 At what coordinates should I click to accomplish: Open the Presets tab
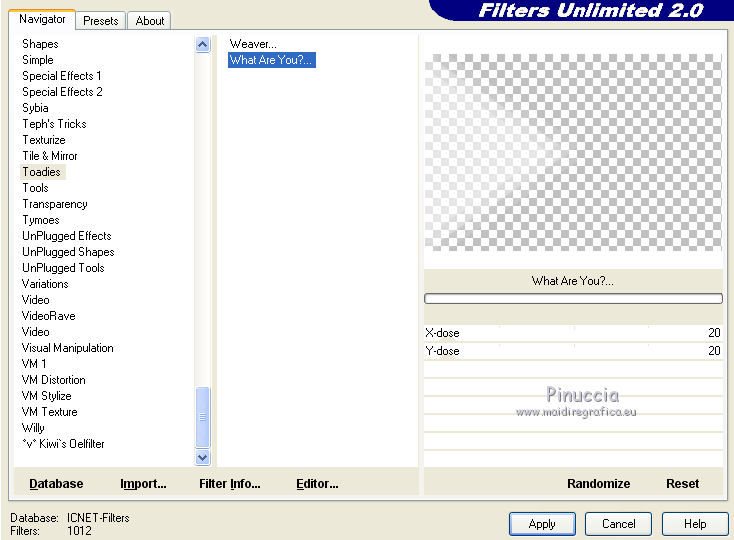click(x=101, y=21)
